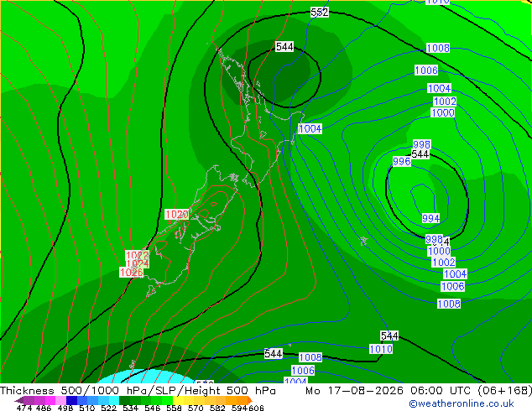Click the legend value 594
Image resolution: width=532 pixels, height=411 pixels.
coord(239,408)
